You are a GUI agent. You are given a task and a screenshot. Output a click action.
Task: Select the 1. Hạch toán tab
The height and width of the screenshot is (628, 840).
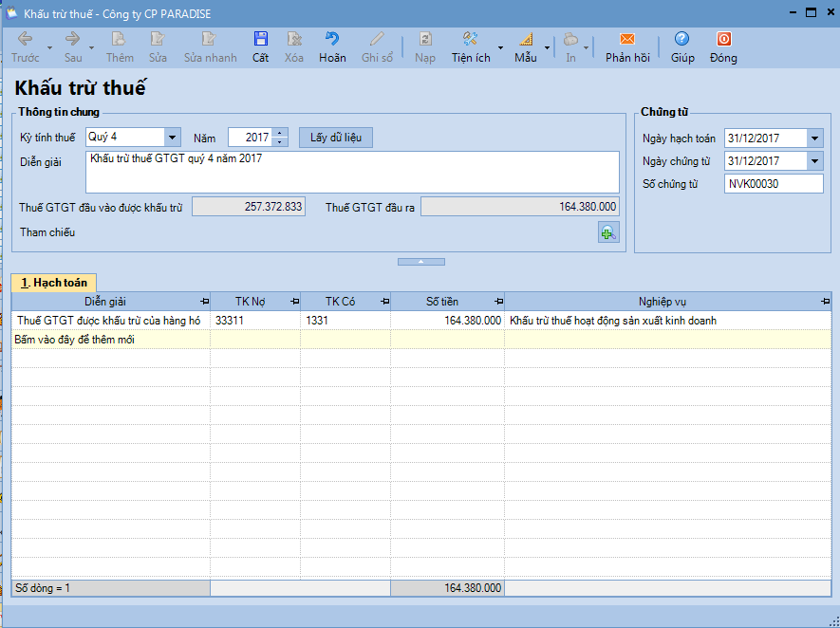(53, 283)
